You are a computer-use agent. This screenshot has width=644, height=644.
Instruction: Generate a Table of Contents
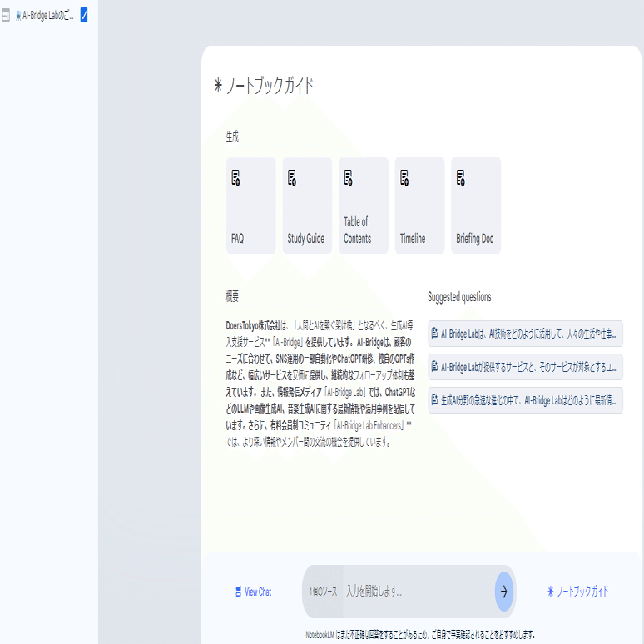(x=363, y=206)
